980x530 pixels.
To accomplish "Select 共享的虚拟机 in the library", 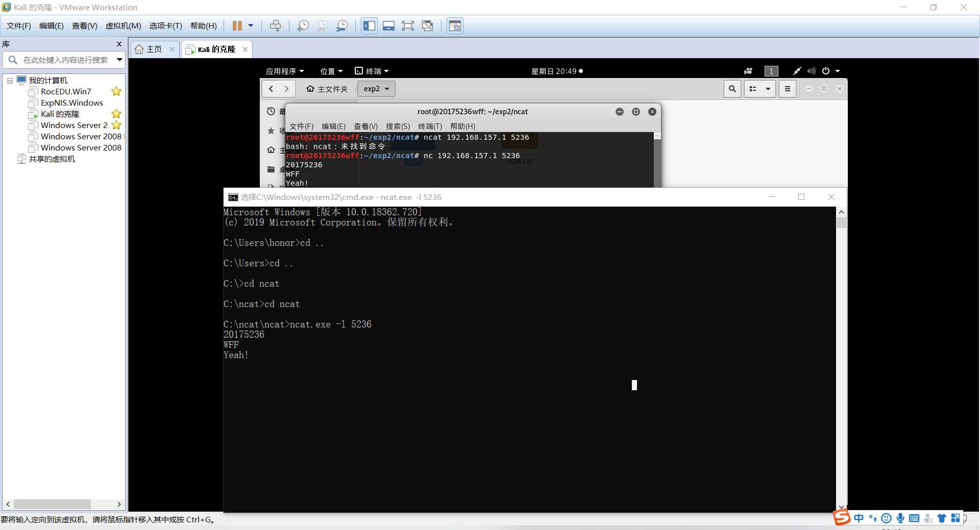I will pos(52,159).
